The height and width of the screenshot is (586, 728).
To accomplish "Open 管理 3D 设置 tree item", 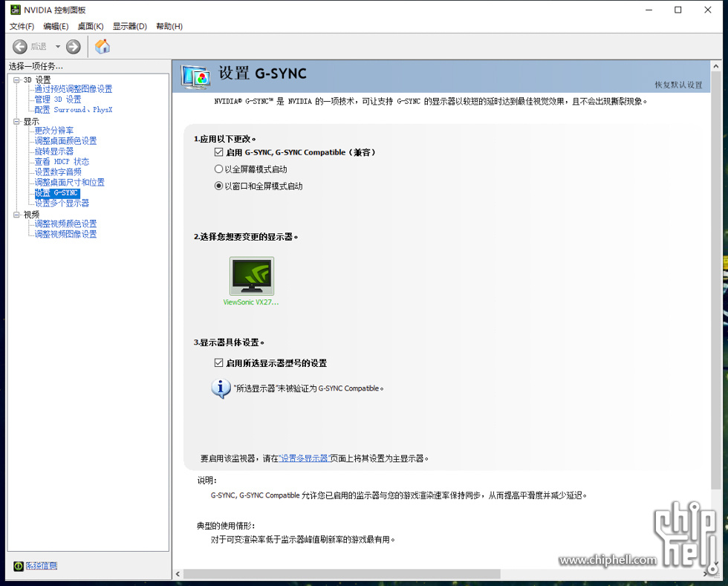I will (x=58, y=100).
